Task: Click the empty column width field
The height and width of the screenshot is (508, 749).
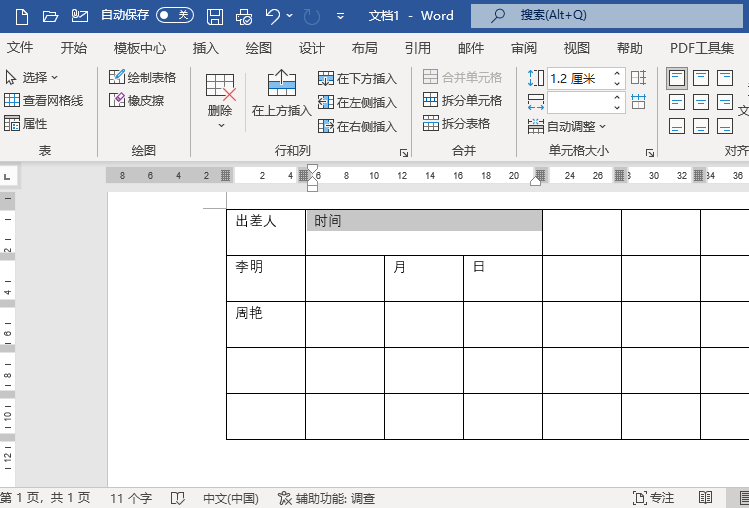Action: point(579,102)
